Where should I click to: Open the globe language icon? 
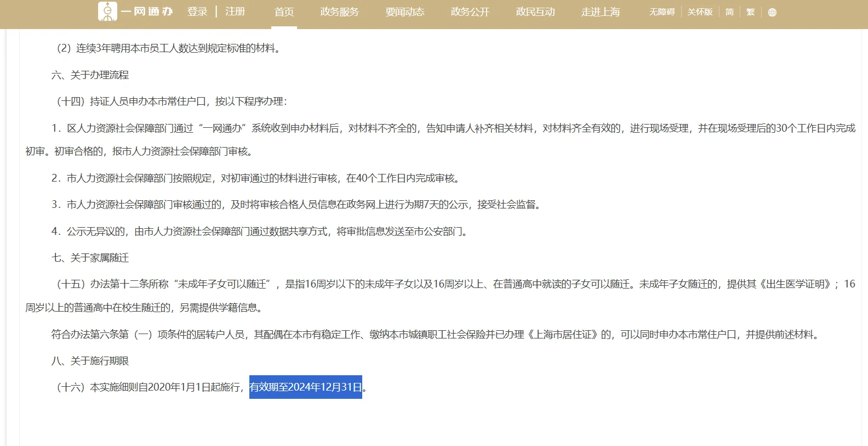(772, 12)
